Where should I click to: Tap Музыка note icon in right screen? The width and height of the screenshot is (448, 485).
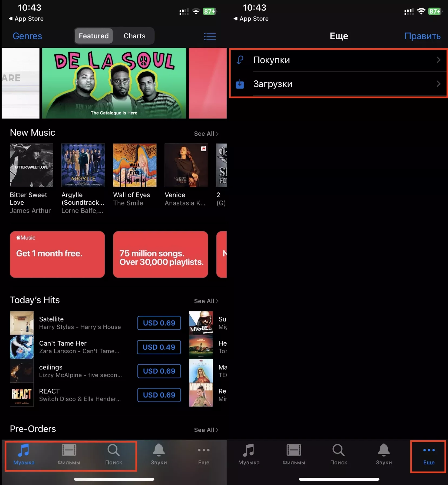pyautogui.click(x=249, y=450)
